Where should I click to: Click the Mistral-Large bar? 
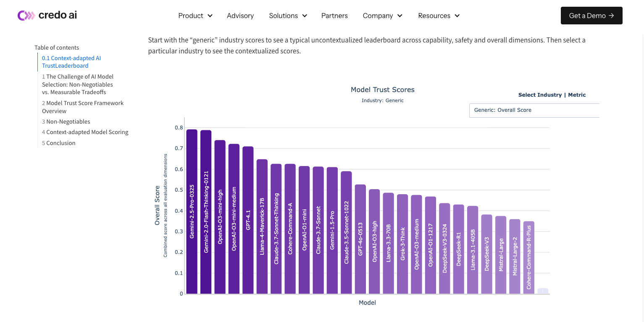[501, 255]
